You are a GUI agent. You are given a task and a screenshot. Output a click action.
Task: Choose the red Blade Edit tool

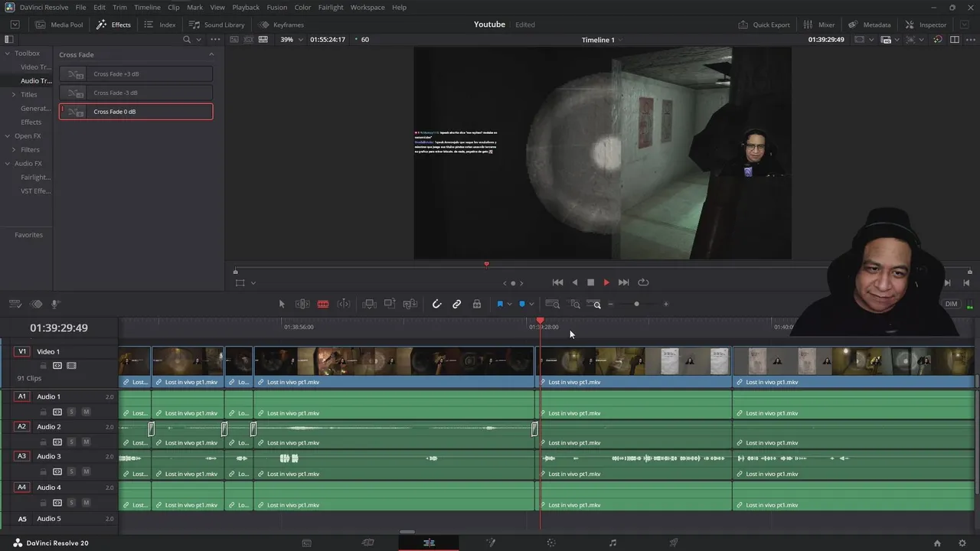[x=323, y=304]
